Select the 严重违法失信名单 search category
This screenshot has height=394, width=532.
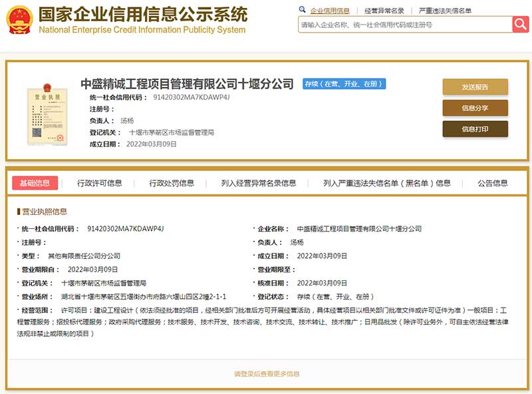(x=445, y=11)
